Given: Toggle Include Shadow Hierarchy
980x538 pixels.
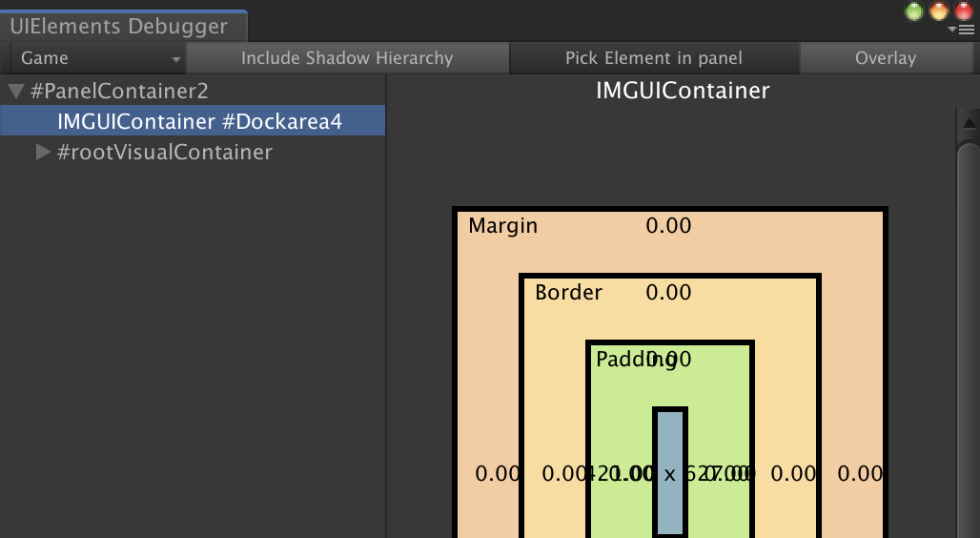Looking at the screenshot, I should point(348,58).
